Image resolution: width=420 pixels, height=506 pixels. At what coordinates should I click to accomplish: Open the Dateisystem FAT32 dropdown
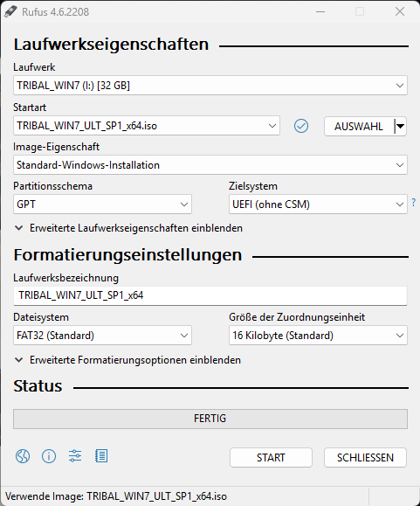pyautogui.click(x=102, y=336)
